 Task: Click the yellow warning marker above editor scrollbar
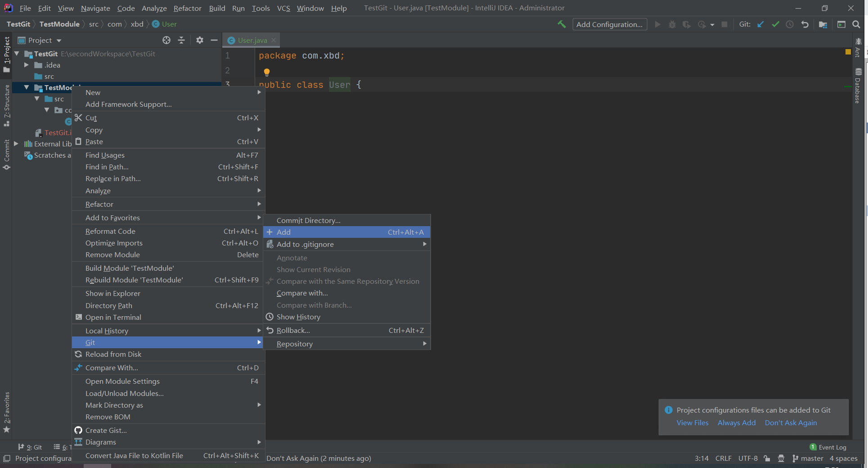click(848, 52)
